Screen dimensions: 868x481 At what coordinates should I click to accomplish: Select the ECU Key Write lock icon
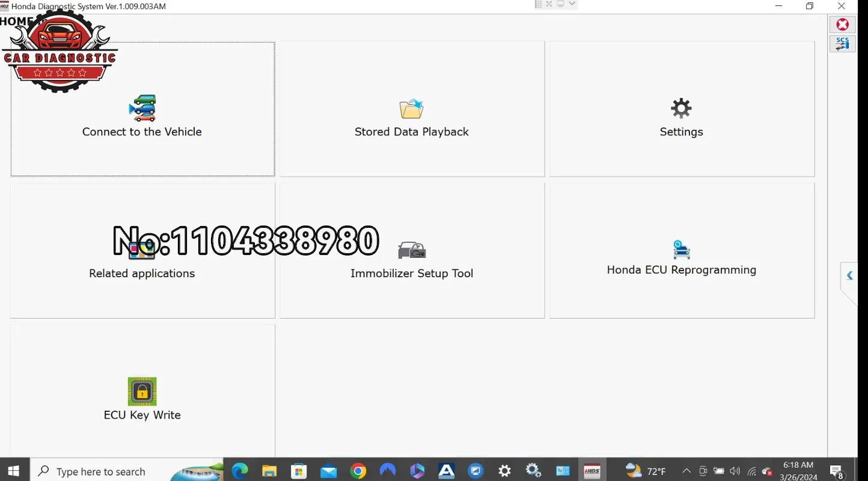pyautogui.click(x=142, y=391)
